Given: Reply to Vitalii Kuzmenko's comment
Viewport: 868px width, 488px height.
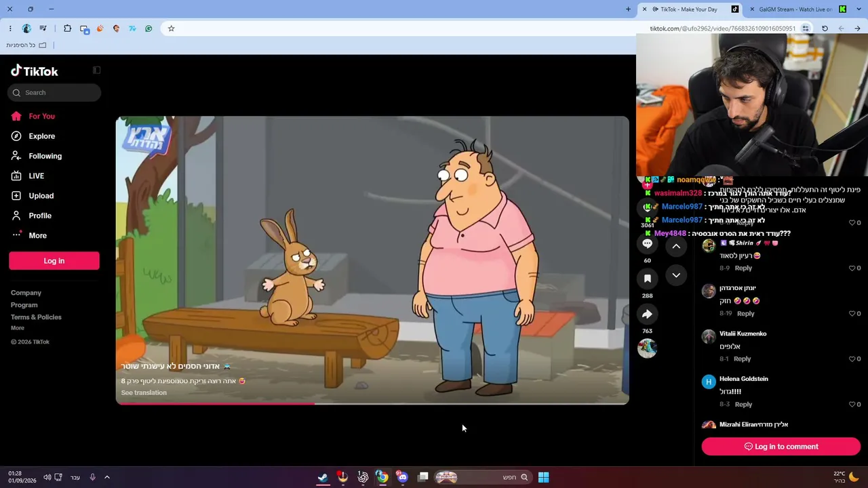Looking at the screenshot, I should tap(742, 359).
